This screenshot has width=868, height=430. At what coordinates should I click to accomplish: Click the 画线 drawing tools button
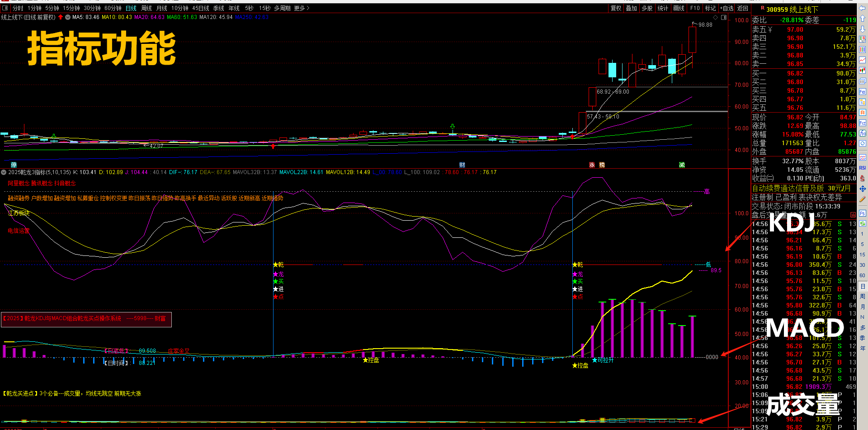click(679, 8)
